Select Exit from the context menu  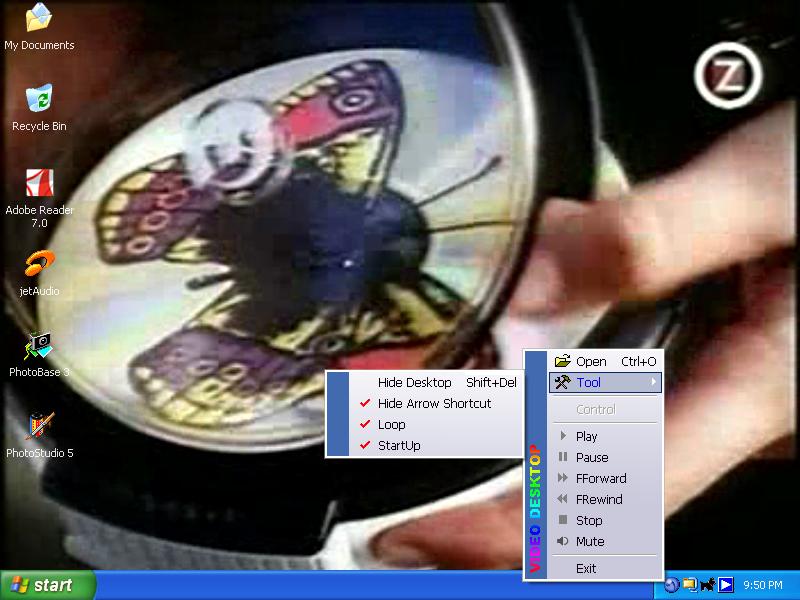(x=586, y=568)
